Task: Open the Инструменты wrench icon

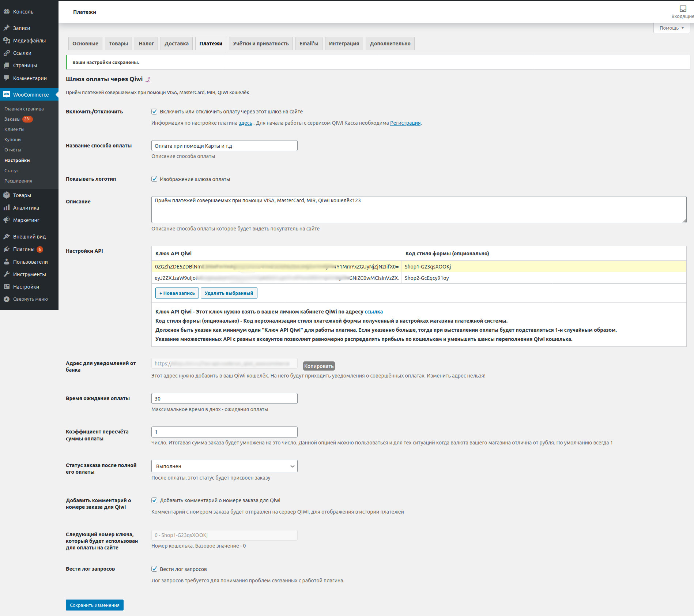Action: click(x=7, y=274)
